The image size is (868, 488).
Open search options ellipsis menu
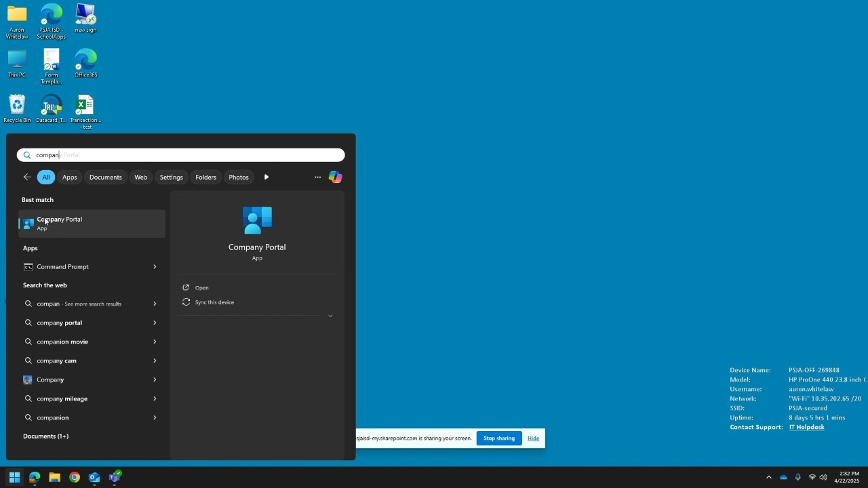pos(317,177)
